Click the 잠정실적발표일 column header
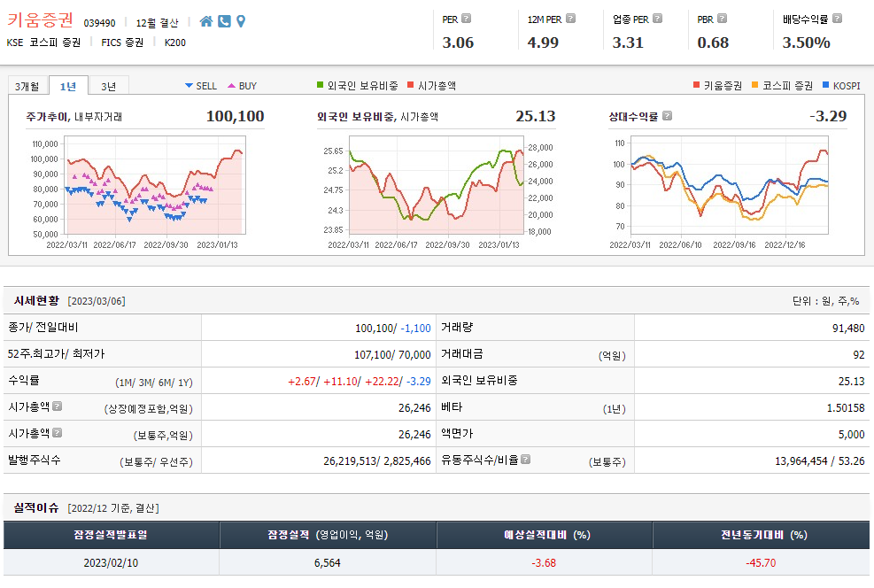Image resolution: width=874 pixels, height=588 pixels. click(x=111, y=535)
